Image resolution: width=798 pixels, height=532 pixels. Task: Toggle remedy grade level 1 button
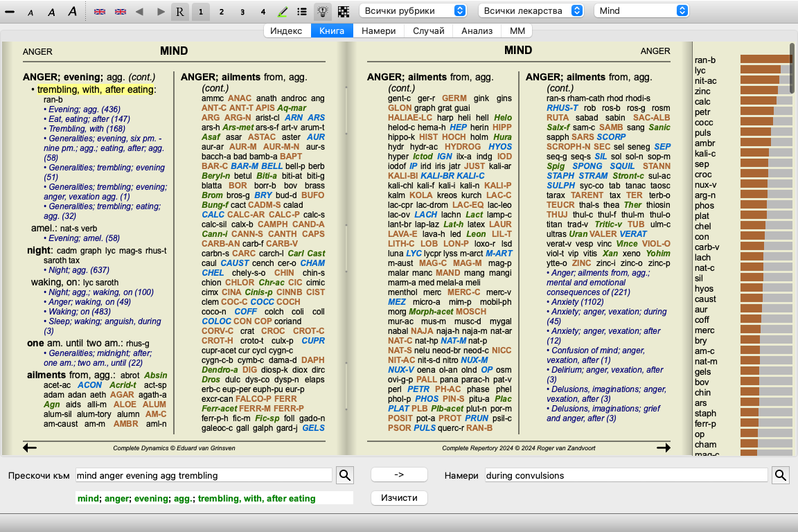[201, 11]
